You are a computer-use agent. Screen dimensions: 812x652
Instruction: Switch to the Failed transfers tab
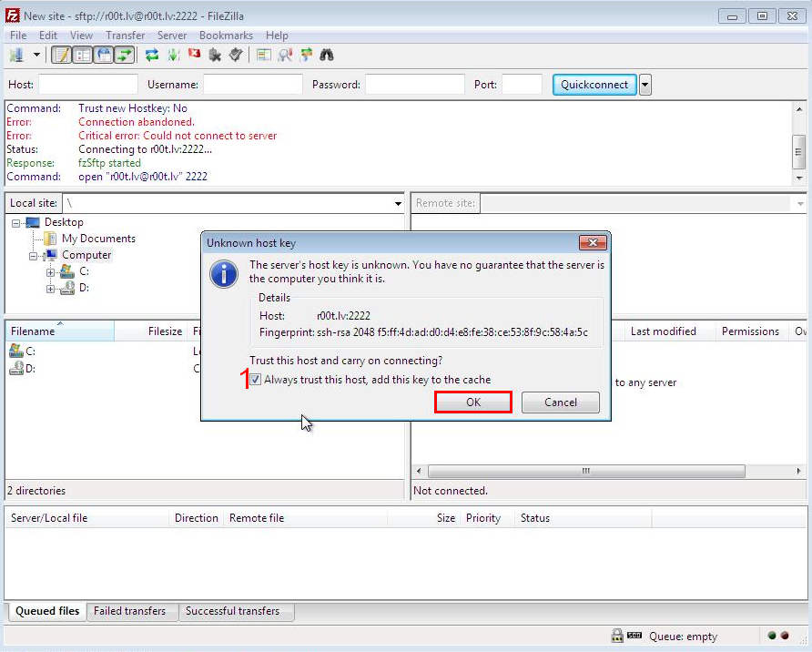129,611
